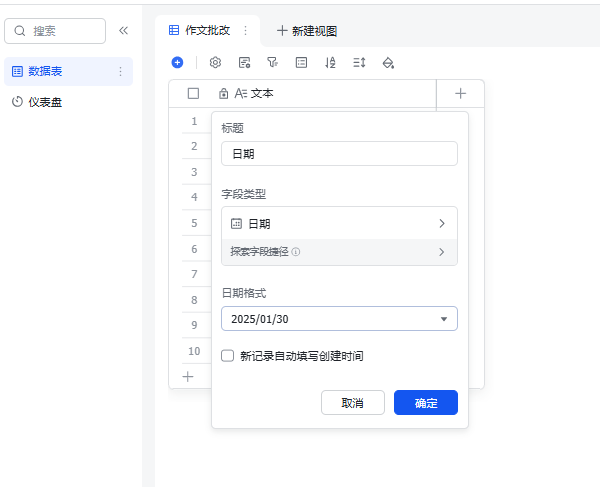This screenshot has height=487, width=600.
Task: Open the fill color bucket icon
Action: click(x=388, y=62)
